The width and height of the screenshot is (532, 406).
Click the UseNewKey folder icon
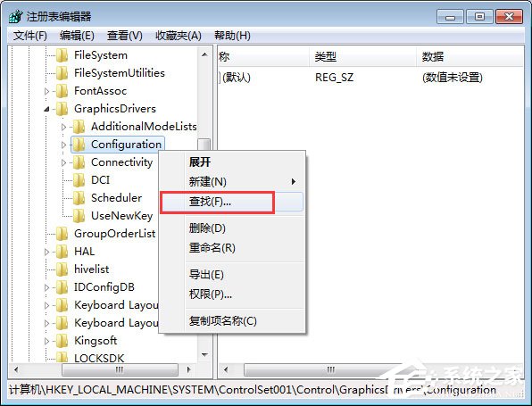point(79,216)
